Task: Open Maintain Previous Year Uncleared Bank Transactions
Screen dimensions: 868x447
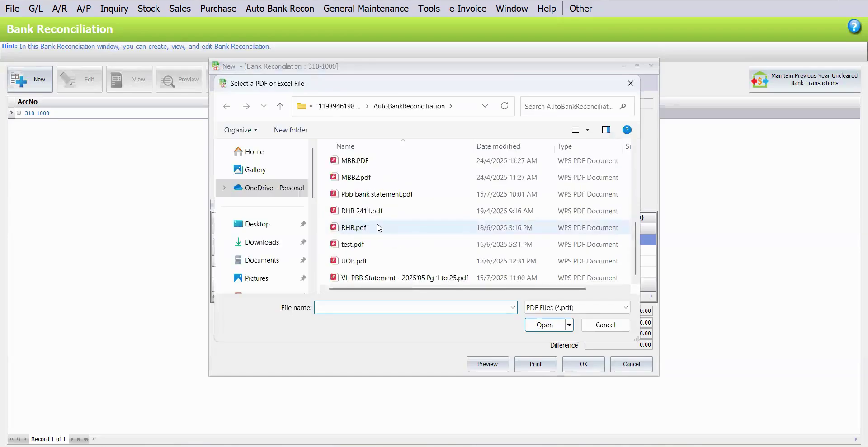Action: pyautogui.click(x=805, y=80)
